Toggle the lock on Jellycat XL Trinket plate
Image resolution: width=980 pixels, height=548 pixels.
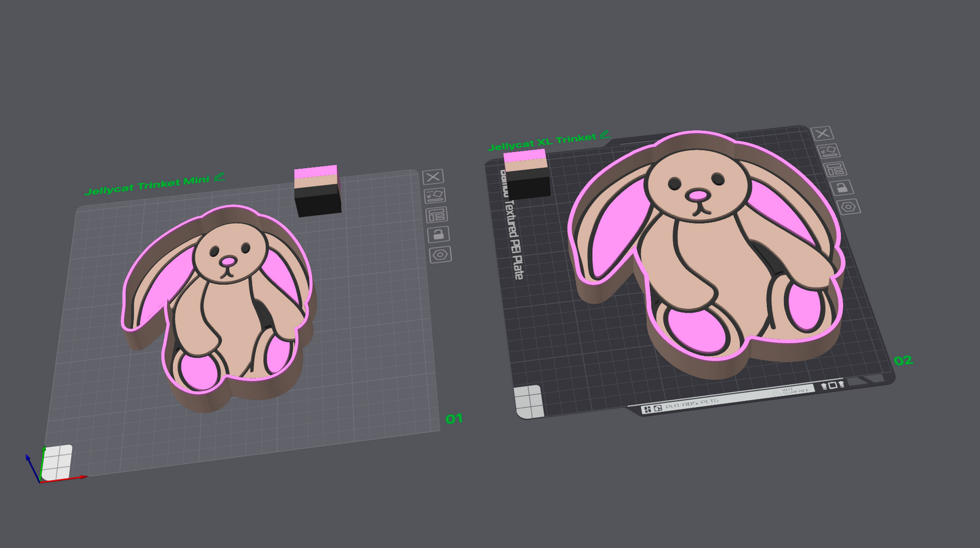coord(842,188)
